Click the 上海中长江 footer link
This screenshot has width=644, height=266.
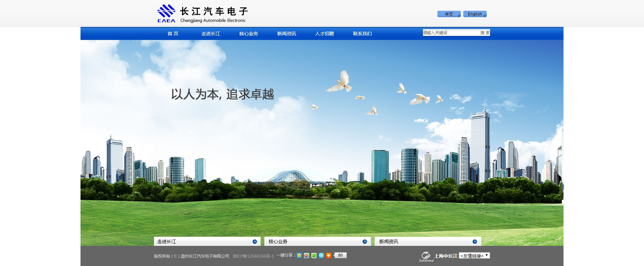coord(446,256)
